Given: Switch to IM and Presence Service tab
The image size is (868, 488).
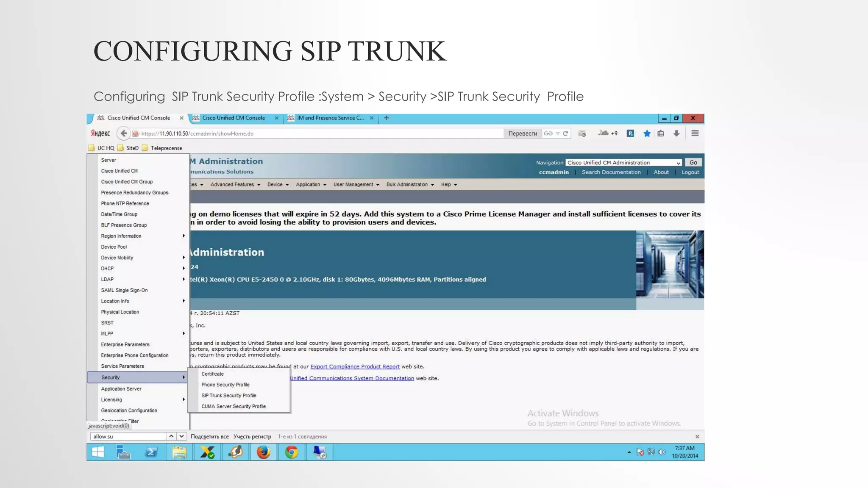Looking at the screenshot, I should (331, 118).
